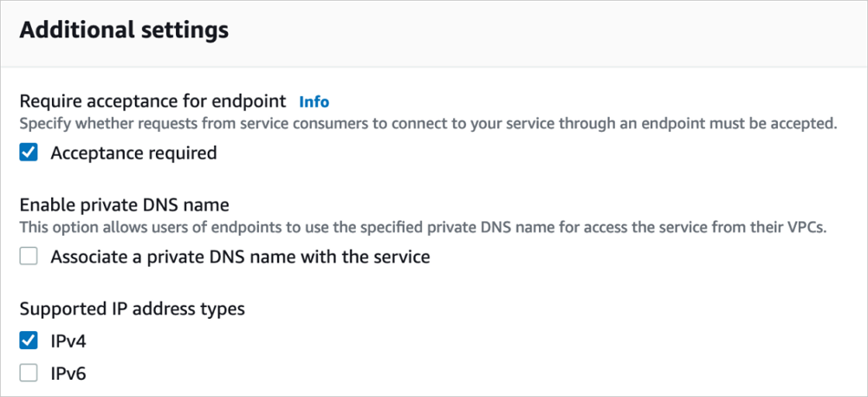Click the IPv4 label text
Screen dimensions: 868x397
[68, 341]
